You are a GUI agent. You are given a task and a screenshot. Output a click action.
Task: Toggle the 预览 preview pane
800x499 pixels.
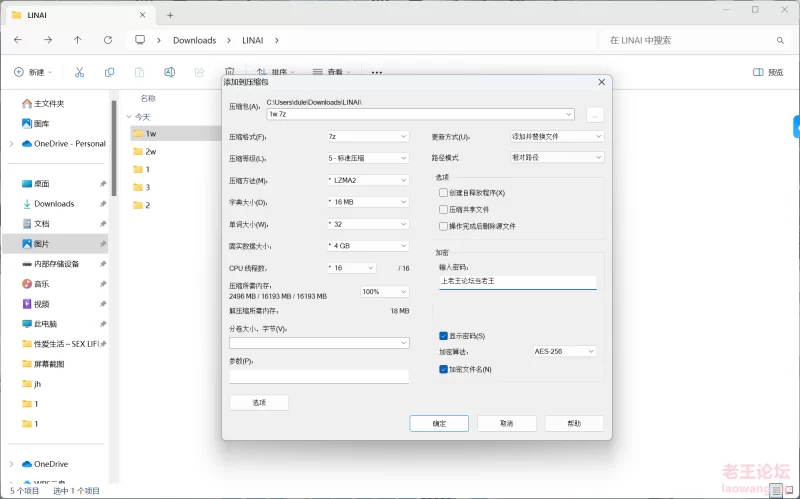point(768,72)
